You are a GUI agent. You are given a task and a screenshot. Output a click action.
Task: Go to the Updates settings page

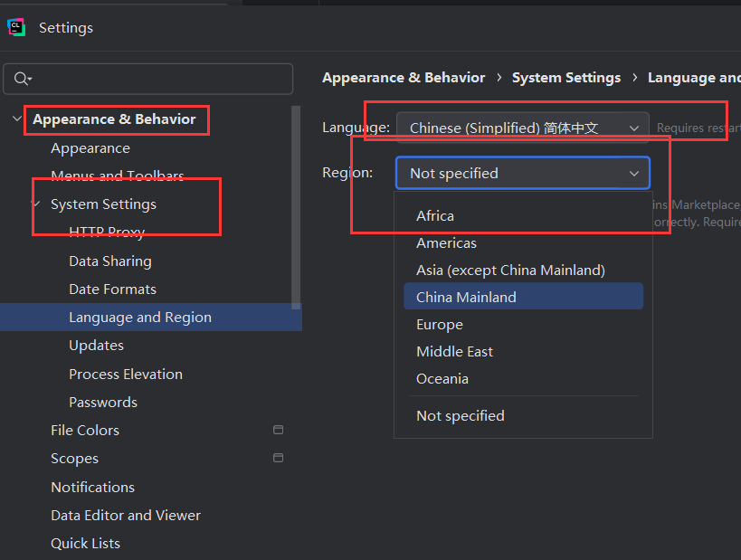coord(96,346)
